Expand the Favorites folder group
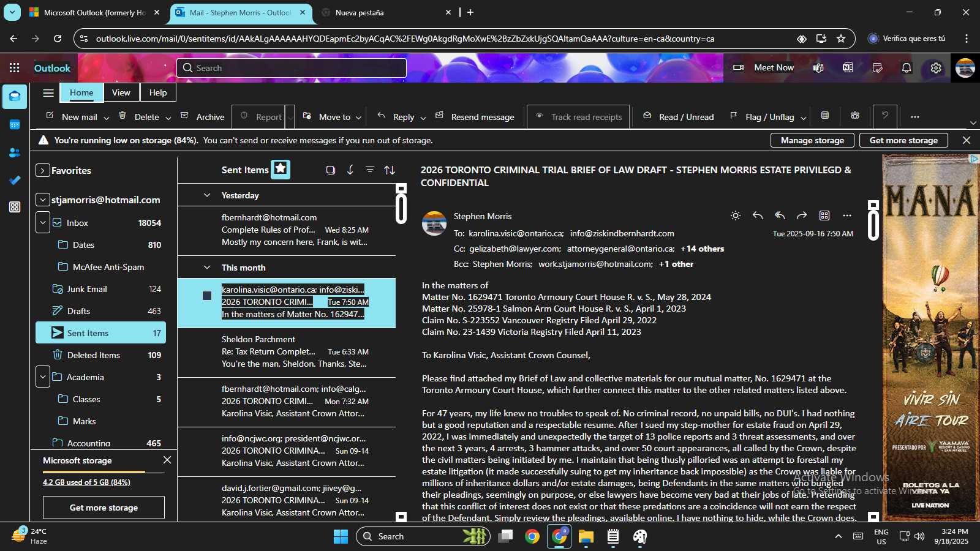 tap(42, 170)
